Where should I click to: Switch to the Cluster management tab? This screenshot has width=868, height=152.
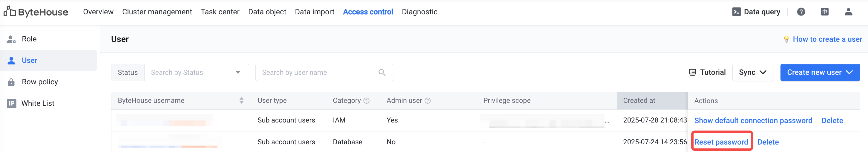click(x=157, y=12)
